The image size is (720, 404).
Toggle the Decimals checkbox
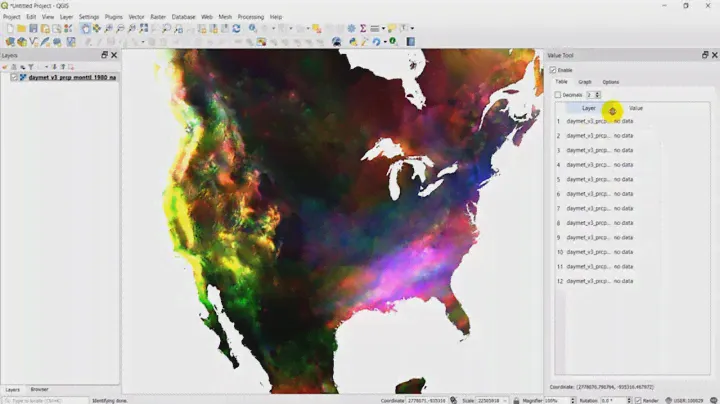point(558,95)
